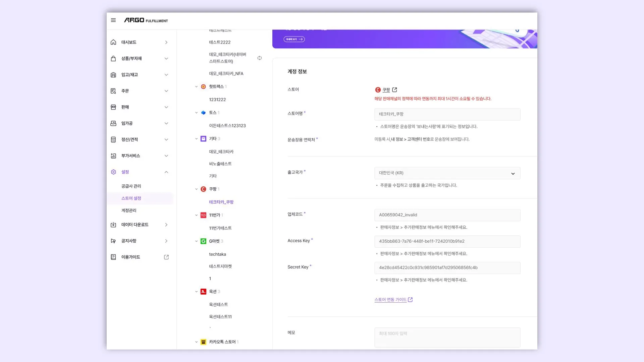This screenshot has height=362, width=644.
Task: Open the external link icon next to 쿠팡
Action: click(x=394, y=90)
